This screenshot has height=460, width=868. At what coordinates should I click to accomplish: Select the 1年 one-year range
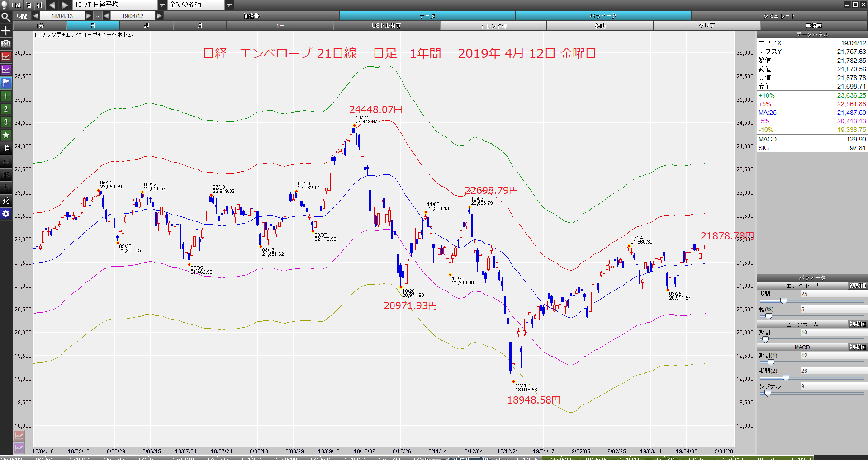pyautogui.click(x=280, y=26)
